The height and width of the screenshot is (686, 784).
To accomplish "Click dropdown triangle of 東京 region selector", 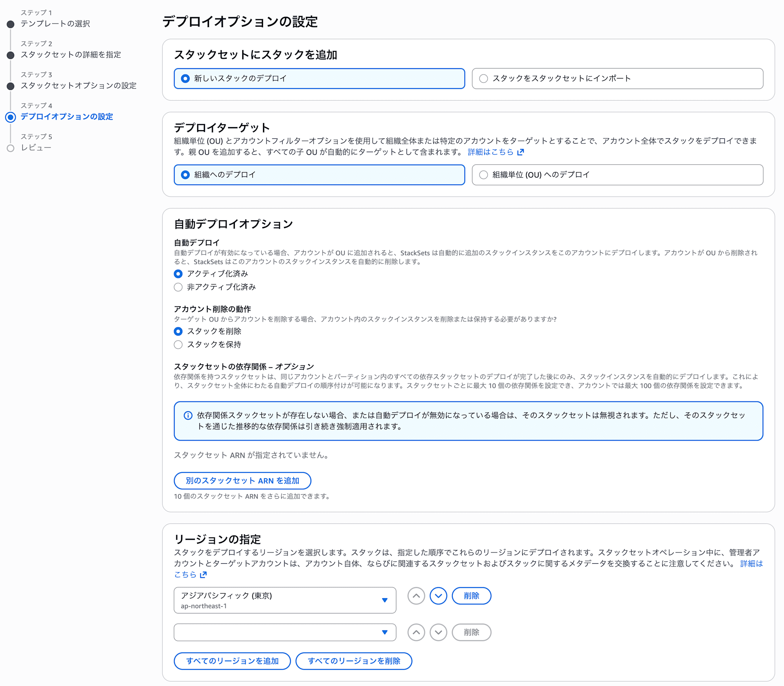I will coord(385,600).
